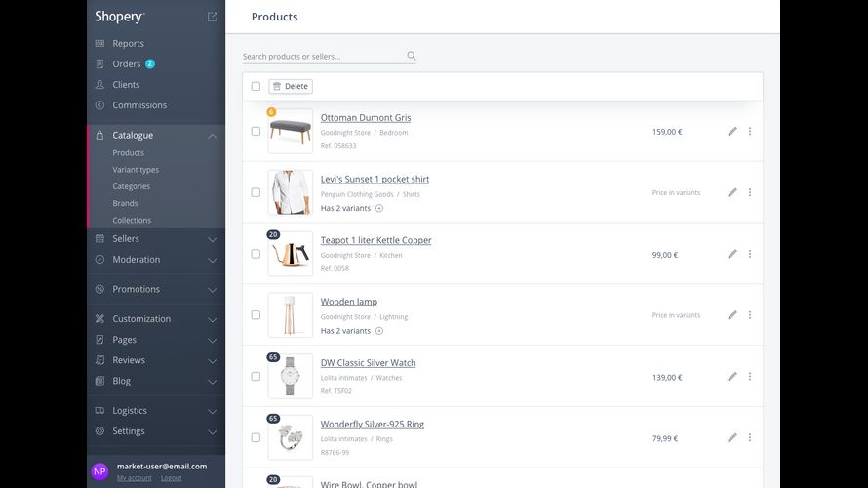The width and height of the screenshot is (868, 488).
Task: Edit DW Classic Silver Watch
Action: click(732, 376)
